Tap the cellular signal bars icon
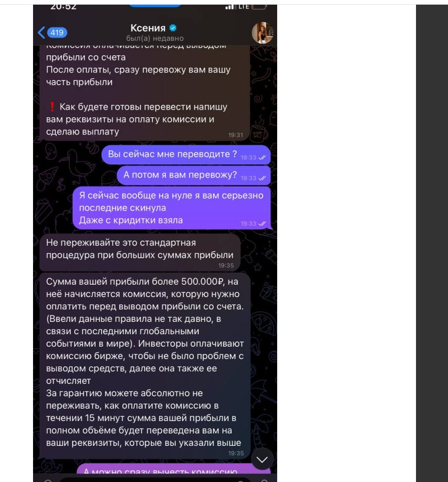 pos(229,7)
